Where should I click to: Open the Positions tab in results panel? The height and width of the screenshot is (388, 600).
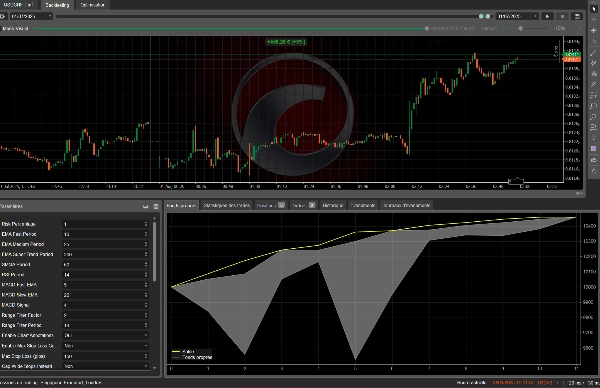[x=271, y=205]
